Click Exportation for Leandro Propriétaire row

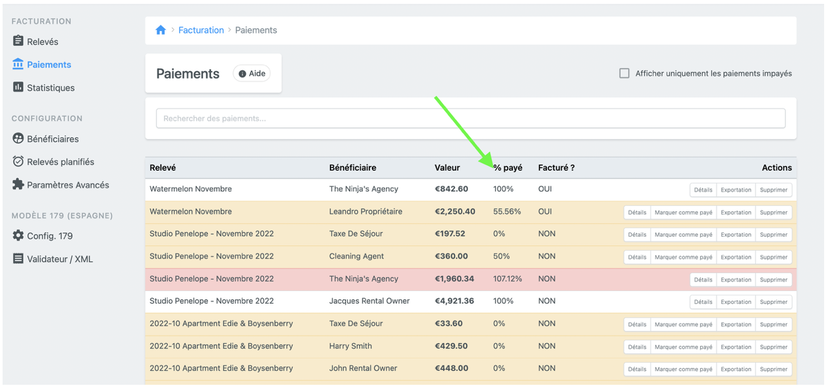click(736, 212)
